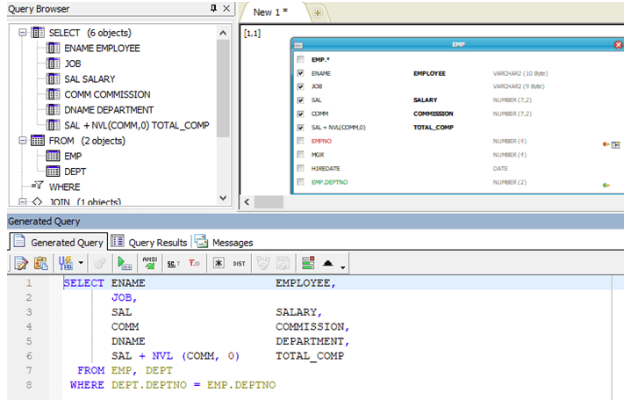Collapse the JOIN node in tree
The width and height of the screenshot is (626, 401).
23,202
